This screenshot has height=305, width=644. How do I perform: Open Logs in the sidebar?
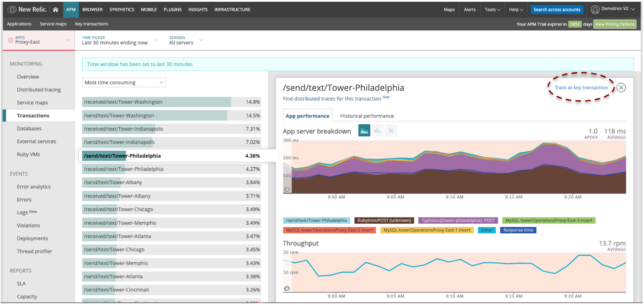(x=22, y=213)
